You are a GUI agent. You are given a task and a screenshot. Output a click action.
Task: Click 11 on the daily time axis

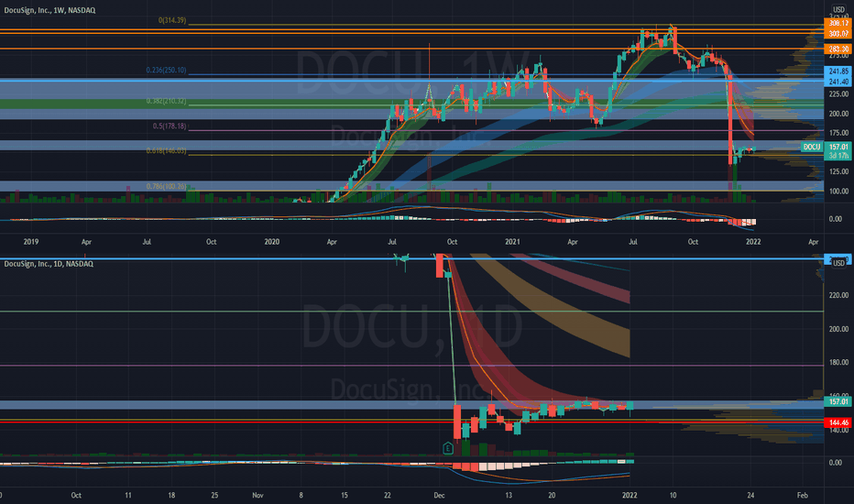(128, 495)
